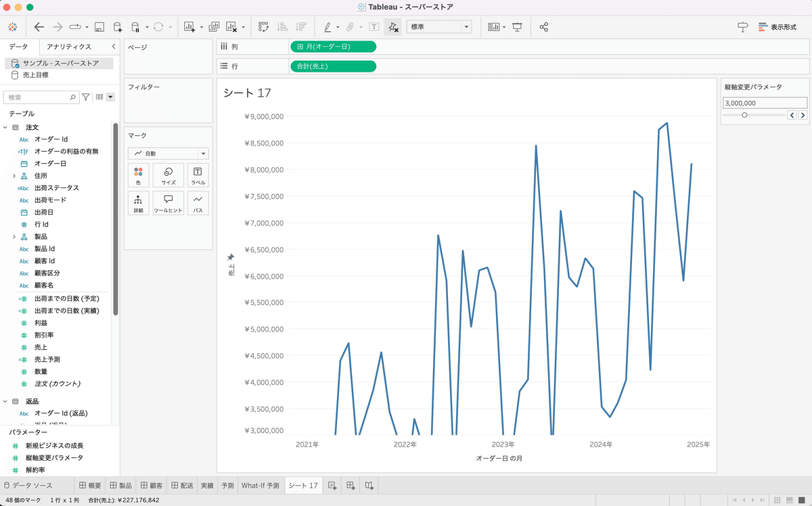Open the Fit dropdown showing 標準
Image resolution: width=812 pixels, height=506 pixels.
[438, 27]
